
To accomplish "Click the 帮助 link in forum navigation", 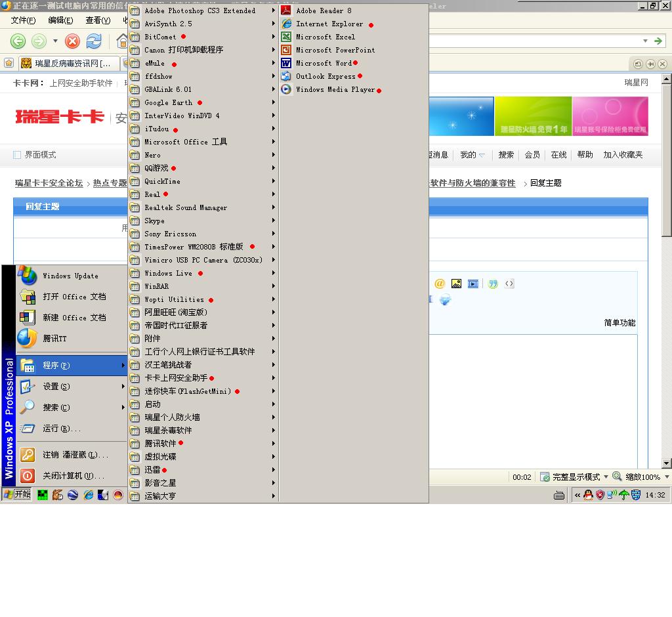I will tap(585, 155).
